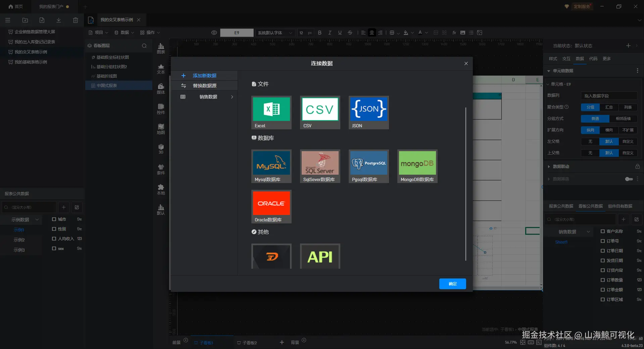Viewport: 644px width, 349px height.
Task: Pick the MongoDB database connector
Action: (417, 166)
